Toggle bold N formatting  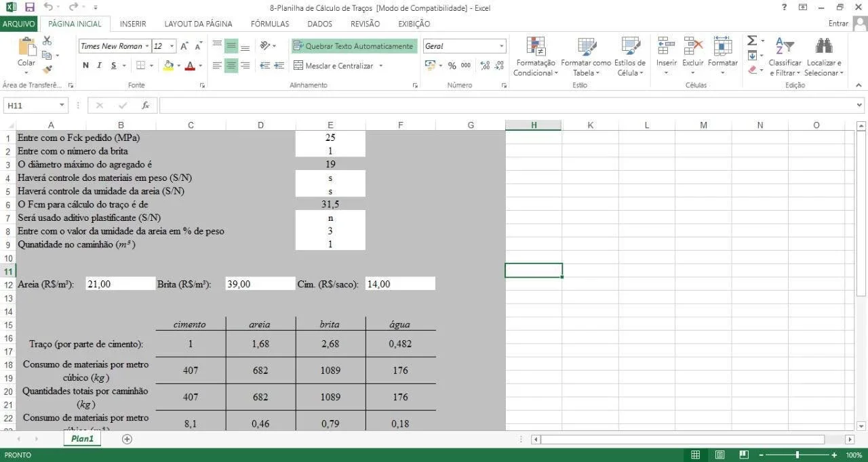coord(85,66)
